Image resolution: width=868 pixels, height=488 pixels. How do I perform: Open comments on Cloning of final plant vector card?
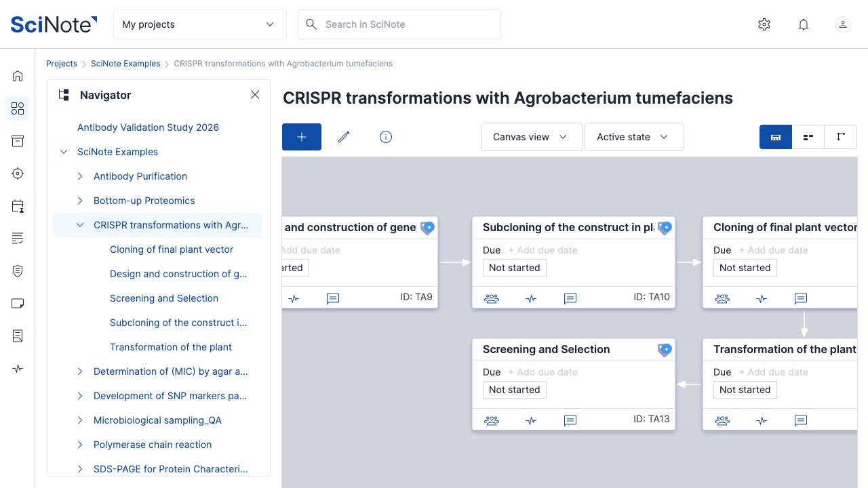(801, 298)
